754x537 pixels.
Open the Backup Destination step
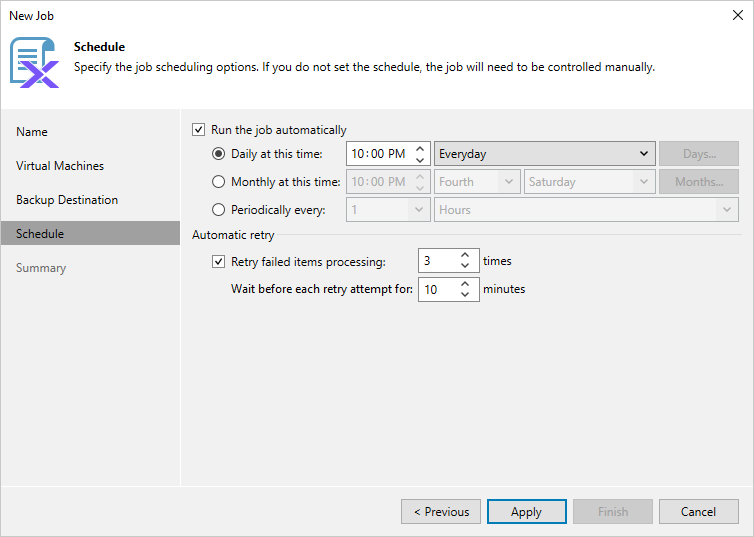[67, 200]
